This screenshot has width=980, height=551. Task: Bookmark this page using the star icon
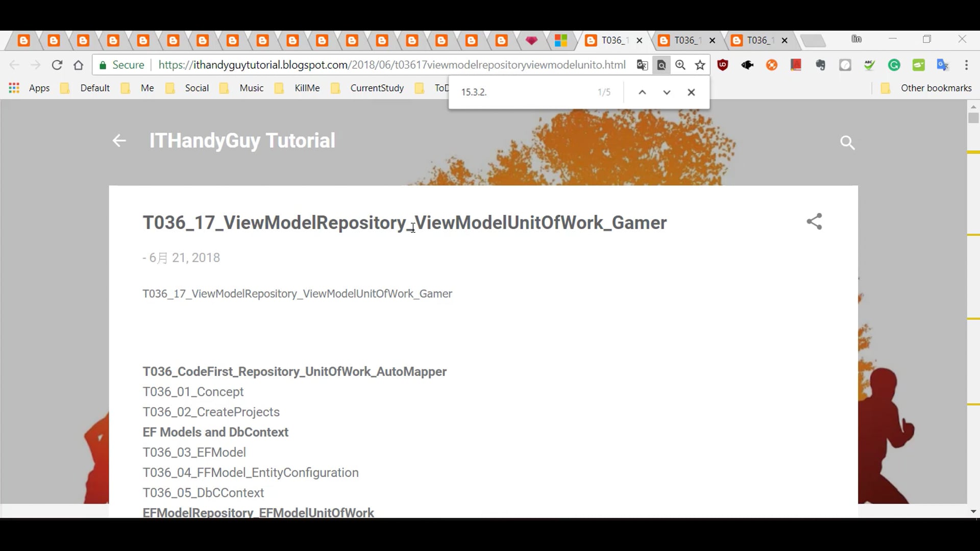pos(700,65)
